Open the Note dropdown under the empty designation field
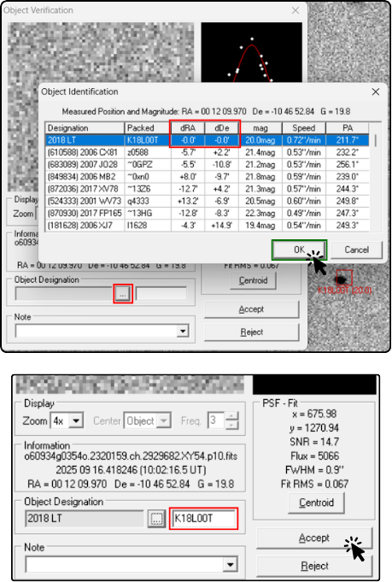The height and width of the screenshot is (582, 392). 182,331
